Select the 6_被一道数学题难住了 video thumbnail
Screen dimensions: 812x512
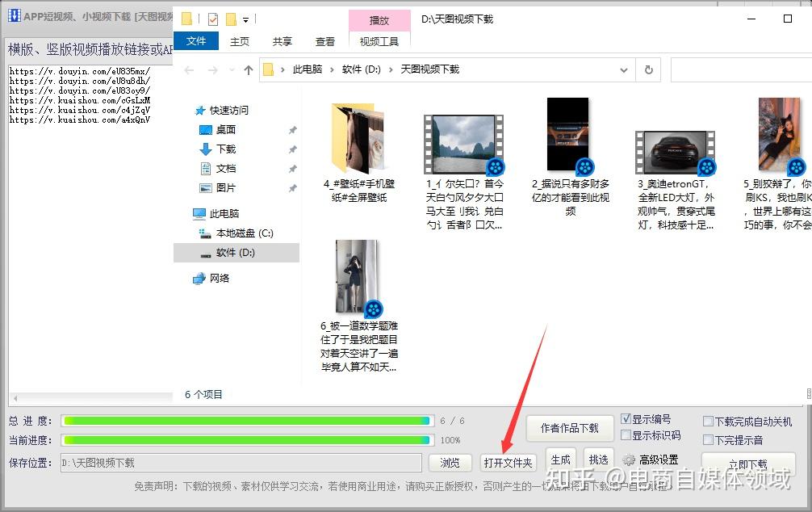tap(358, 277)
